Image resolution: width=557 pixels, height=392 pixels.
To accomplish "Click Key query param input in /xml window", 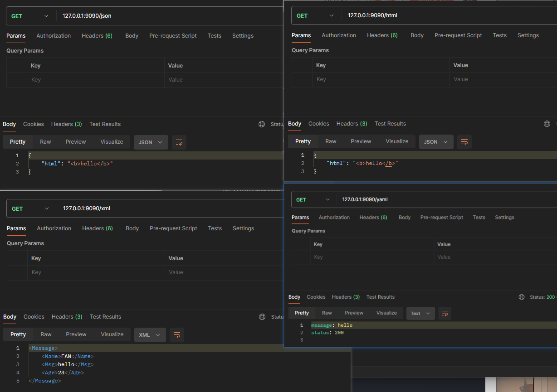I will coord(96,272).
